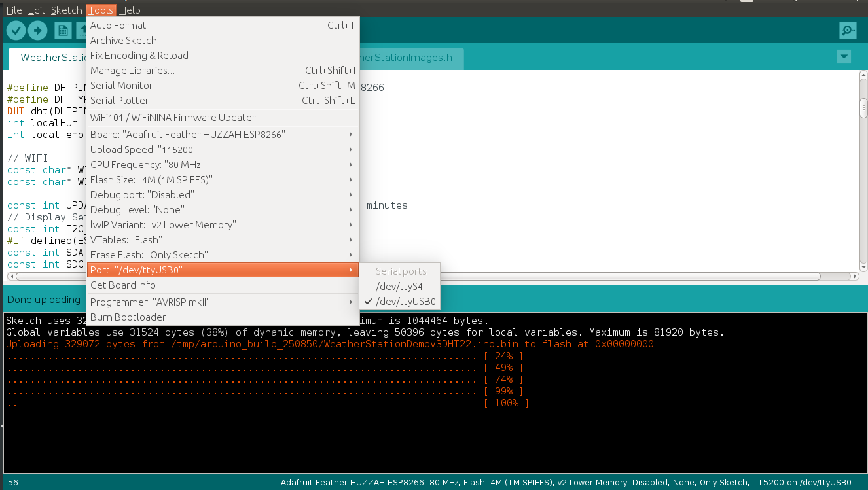The height and width of the screenshot is (490, 868).
Task: Click Get Board Info
Action: click(123, 285)
